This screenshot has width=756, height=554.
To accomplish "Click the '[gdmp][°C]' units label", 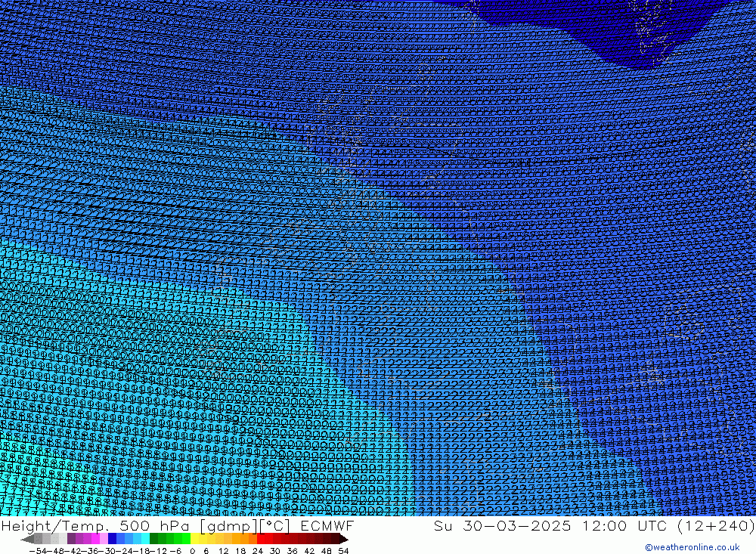I will [x=244, y=525].
